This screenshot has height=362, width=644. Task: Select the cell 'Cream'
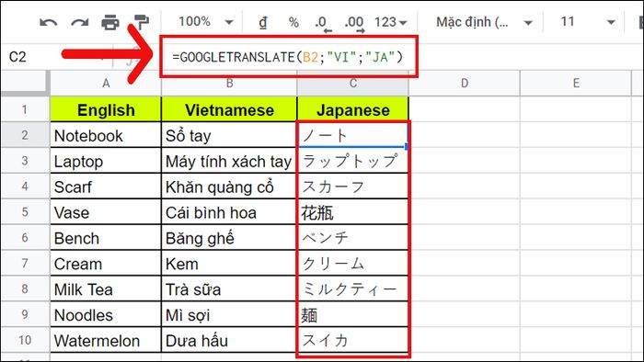pyautogui.click(x=106, y=264)
